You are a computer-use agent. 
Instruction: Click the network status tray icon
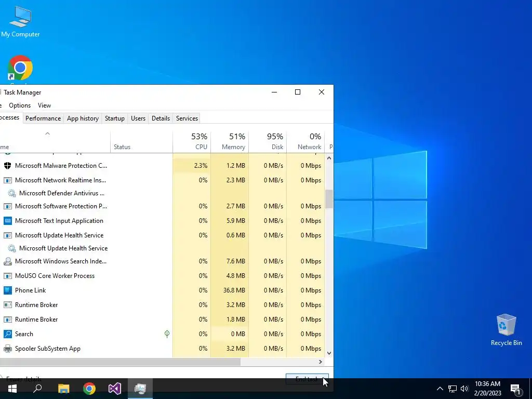tap(453, 389)
